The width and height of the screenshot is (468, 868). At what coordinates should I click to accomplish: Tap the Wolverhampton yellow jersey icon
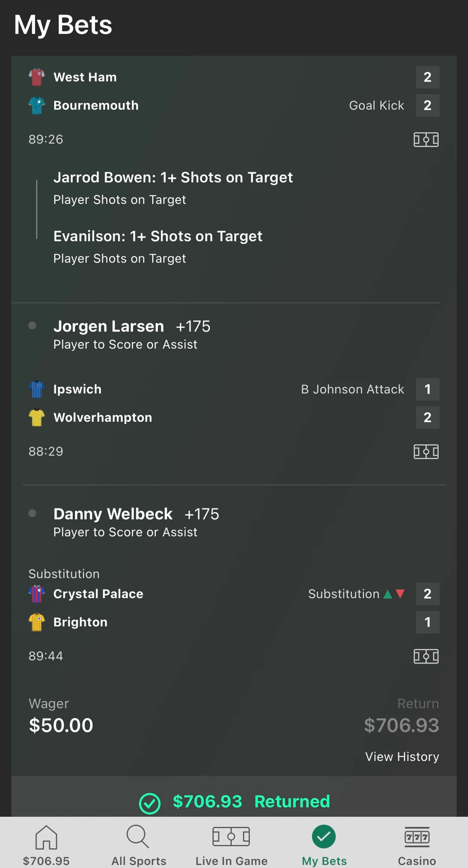[x=37, y=418]
